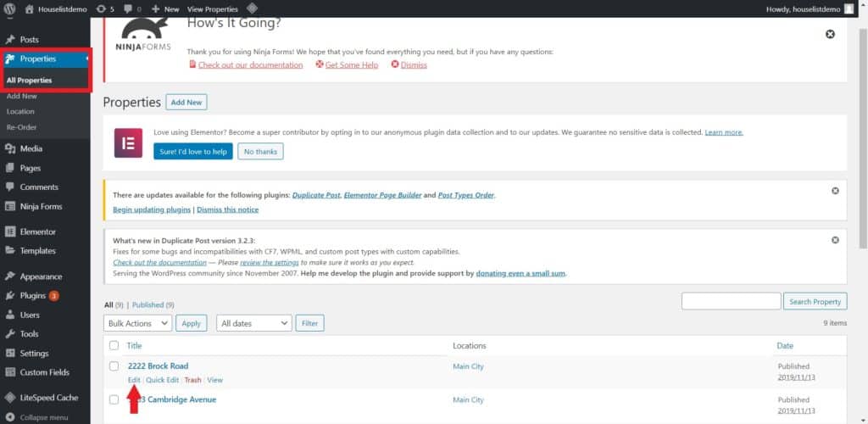Click Begin updating plugins link
This screenshot has width=868, height=424.
pos(152,209)
